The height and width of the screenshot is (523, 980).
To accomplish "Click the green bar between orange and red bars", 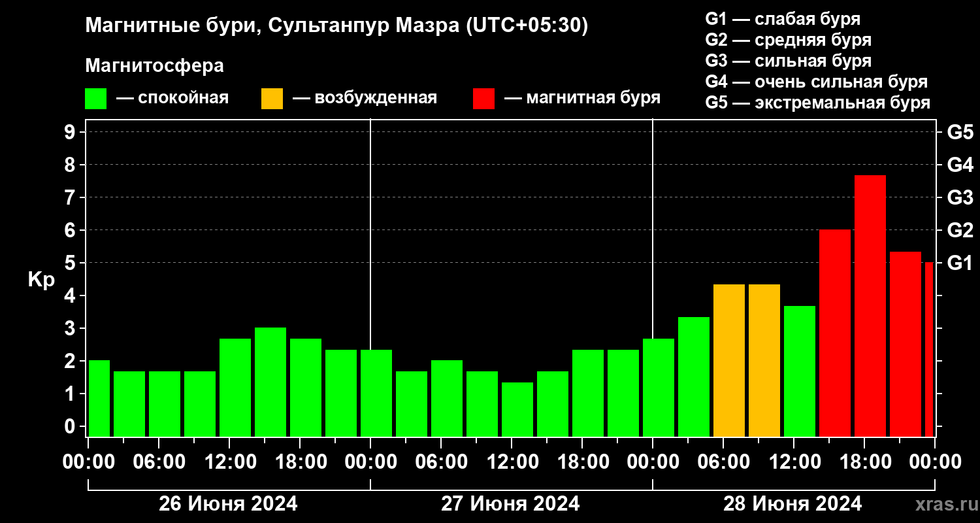I will 800,371.
